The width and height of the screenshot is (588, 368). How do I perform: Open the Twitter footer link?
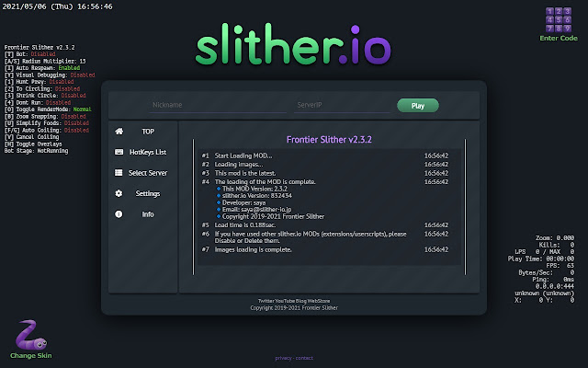[x=266, y=301]
